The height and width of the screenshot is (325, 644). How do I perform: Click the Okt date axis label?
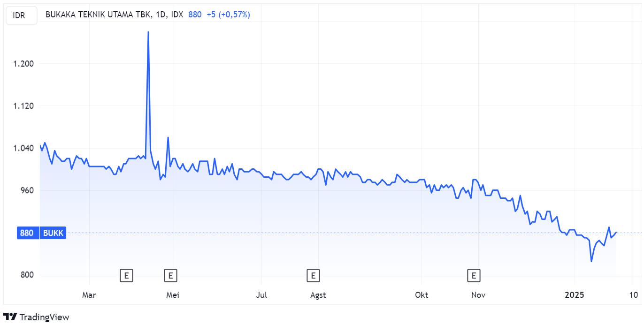click(x=422, y=295)
